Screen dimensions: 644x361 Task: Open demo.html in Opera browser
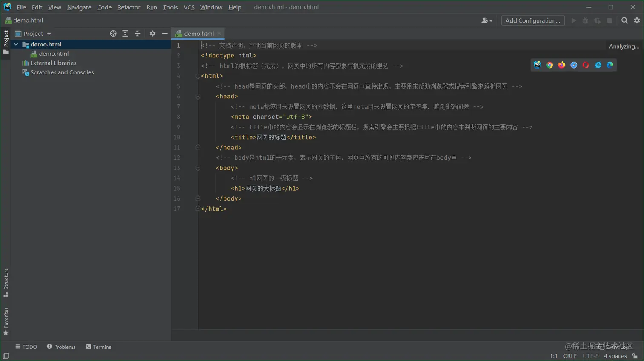pyautogui.click(x=586, y=65)
